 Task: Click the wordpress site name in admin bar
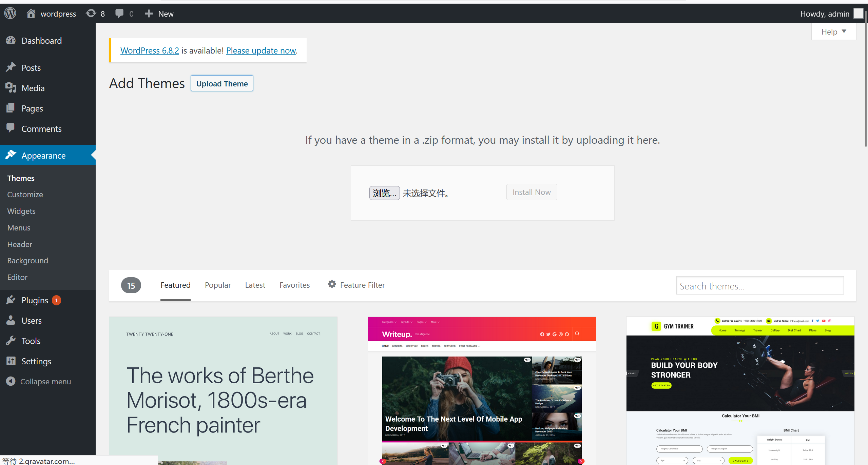(58, 14)
